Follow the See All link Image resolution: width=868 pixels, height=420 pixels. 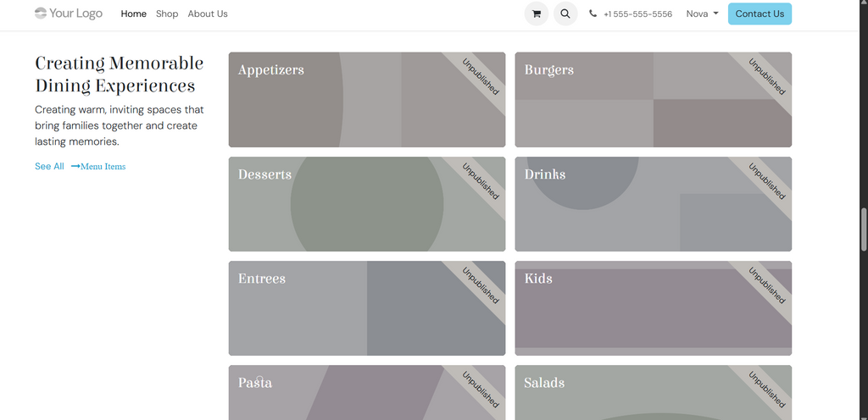pos(49,166)
